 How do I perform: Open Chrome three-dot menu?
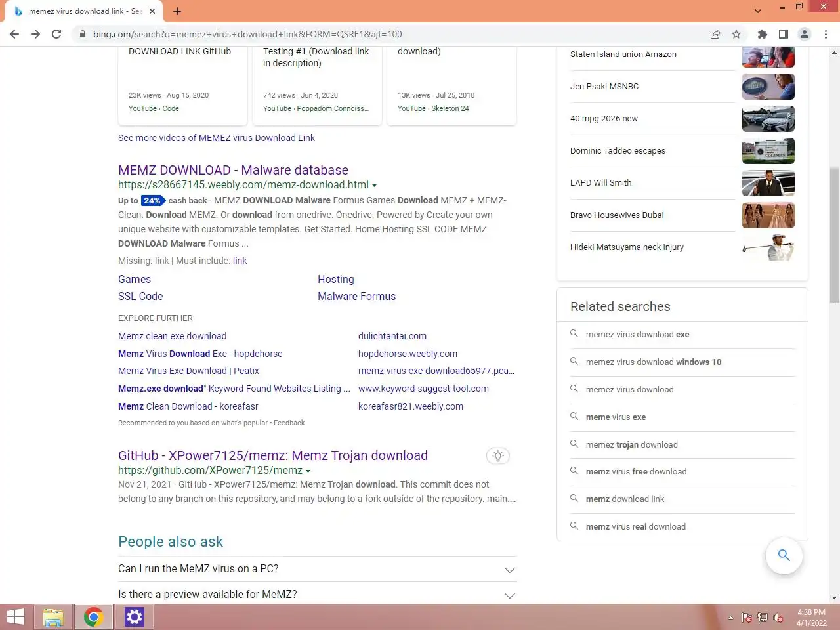826,34
